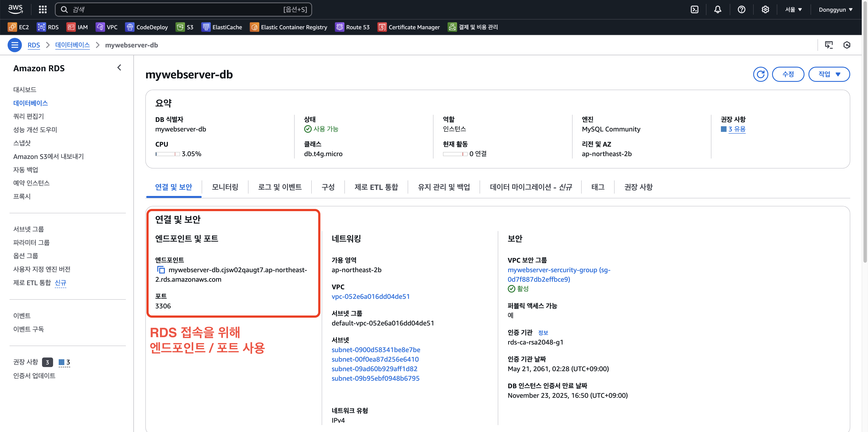Collapse the Amazon RDS sidebar

pos(119,68)
